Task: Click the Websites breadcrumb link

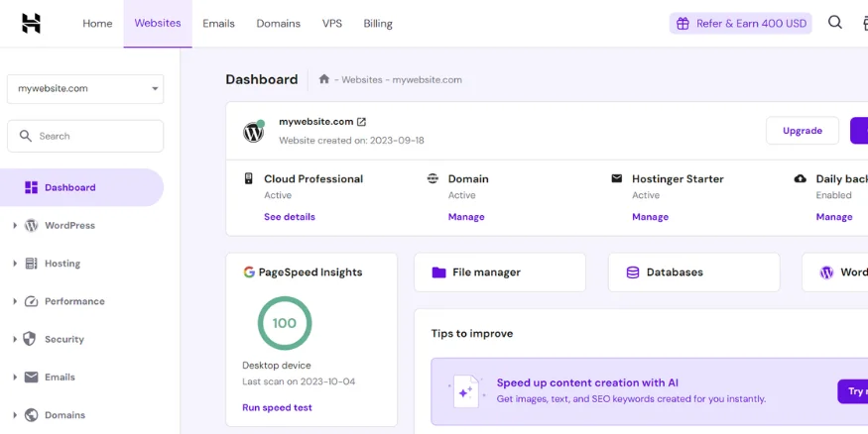Action: [x=362, y=79]
